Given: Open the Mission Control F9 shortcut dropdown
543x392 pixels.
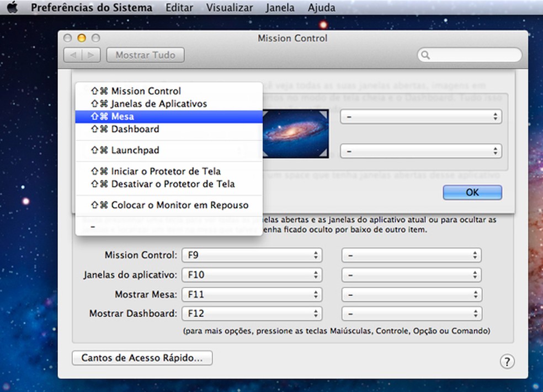Looking at the screenshot, I should point(252,255).
